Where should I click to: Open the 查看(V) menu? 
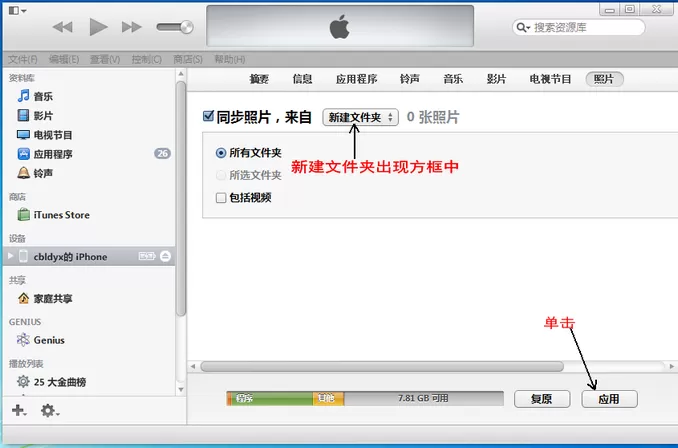click(105, 59)
